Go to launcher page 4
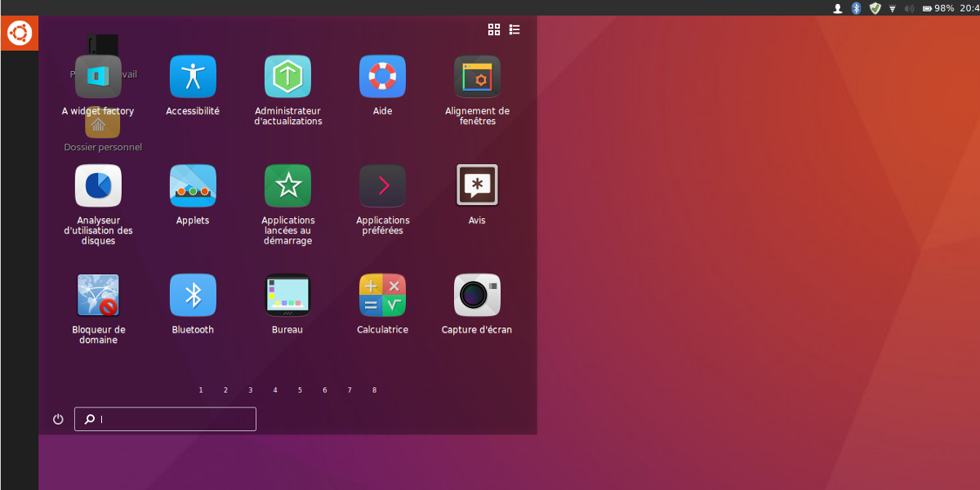Image resolution: width=980 pixels, height=490 pixels. (x=275, y=390)
